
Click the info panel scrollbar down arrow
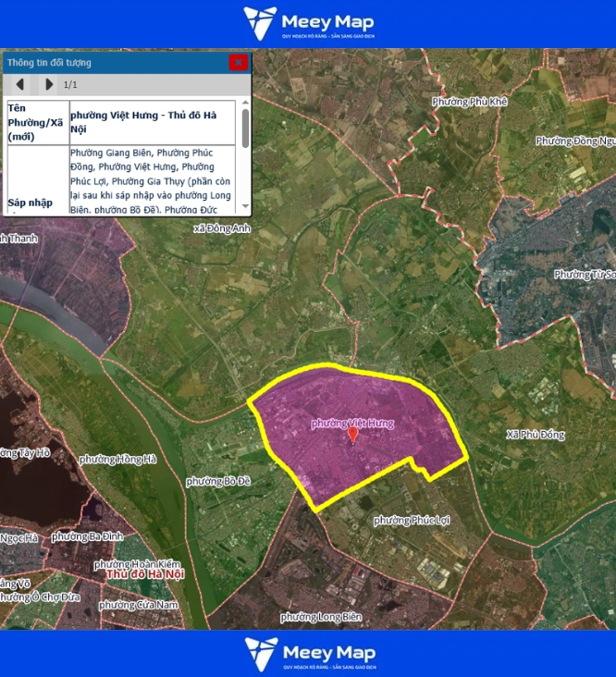tap(245, 206)
